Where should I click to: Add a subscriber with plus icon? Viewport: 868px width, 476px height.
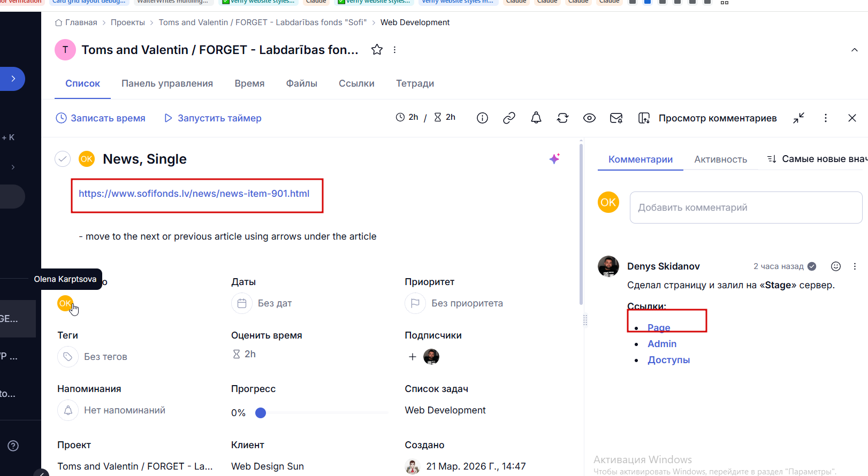pyautogui.click(x=413, y=357)
